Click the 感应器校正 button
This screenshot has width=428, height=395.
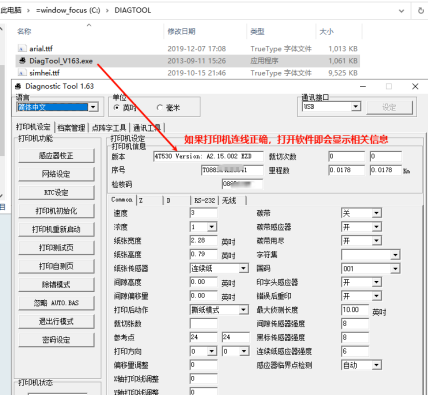56,156
